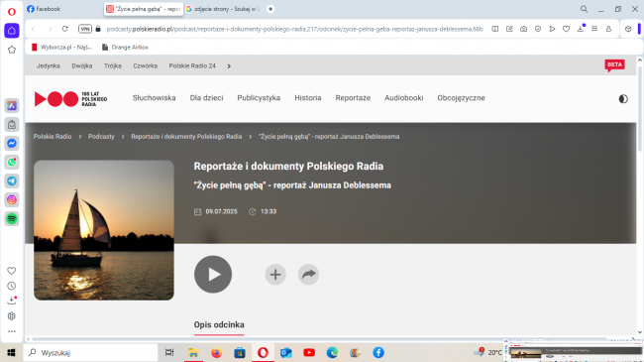This screenshot has height=362, width=644.
Task: Open Instagram in sidebar
Action: tap(12, 200)
